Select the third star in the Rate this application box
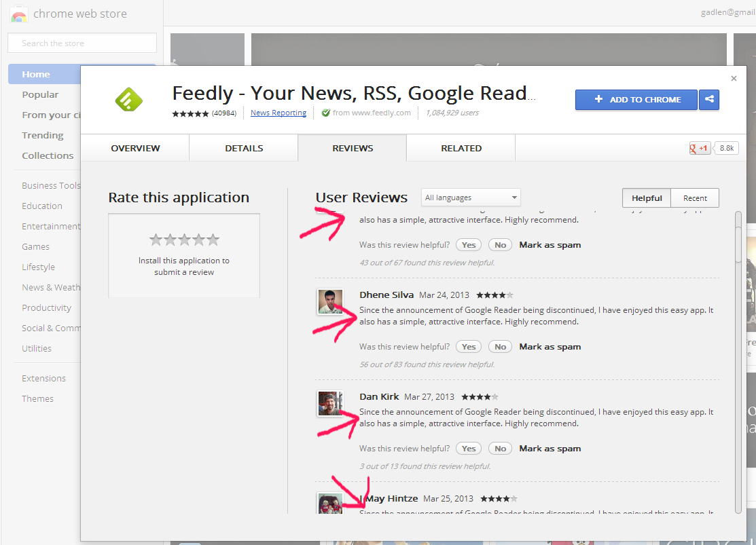Viewport: 756px width, 545px height. pyautogui.click(x=184, y=240)
